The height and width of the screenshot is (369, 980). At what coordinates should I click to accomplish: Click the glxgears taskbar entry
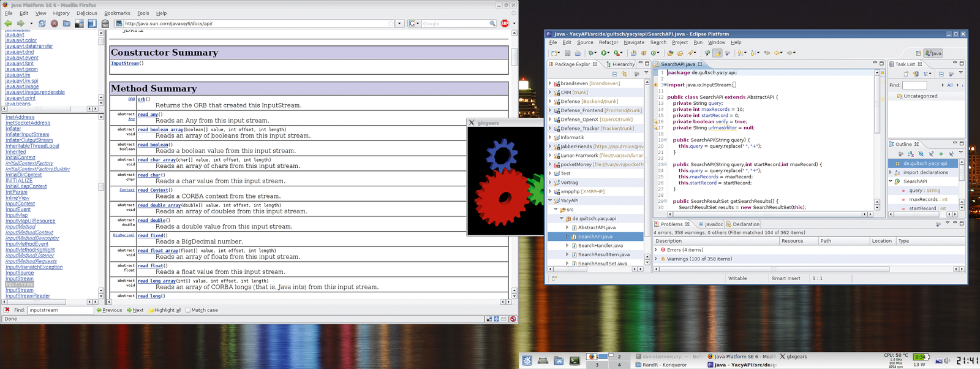[x=794, y=356]
